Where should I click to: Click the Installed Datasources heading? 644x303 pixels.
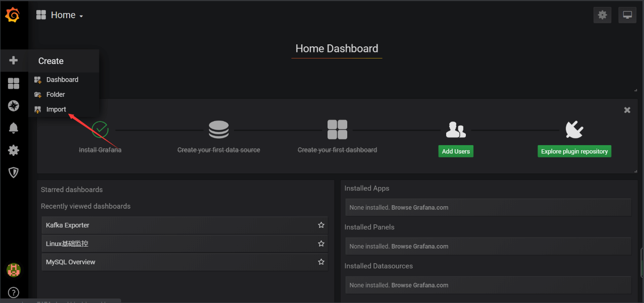click(x=379, y=266)
